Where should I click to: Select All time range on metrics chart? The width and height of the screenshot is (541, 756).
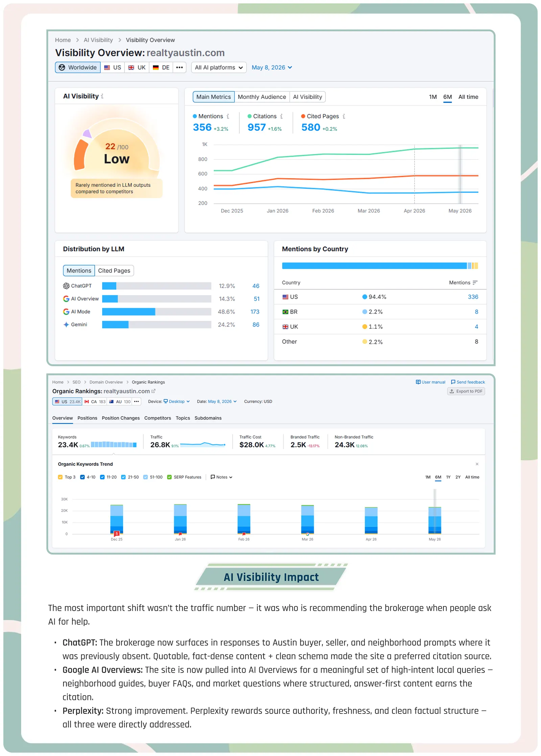(x=468, y=97)
